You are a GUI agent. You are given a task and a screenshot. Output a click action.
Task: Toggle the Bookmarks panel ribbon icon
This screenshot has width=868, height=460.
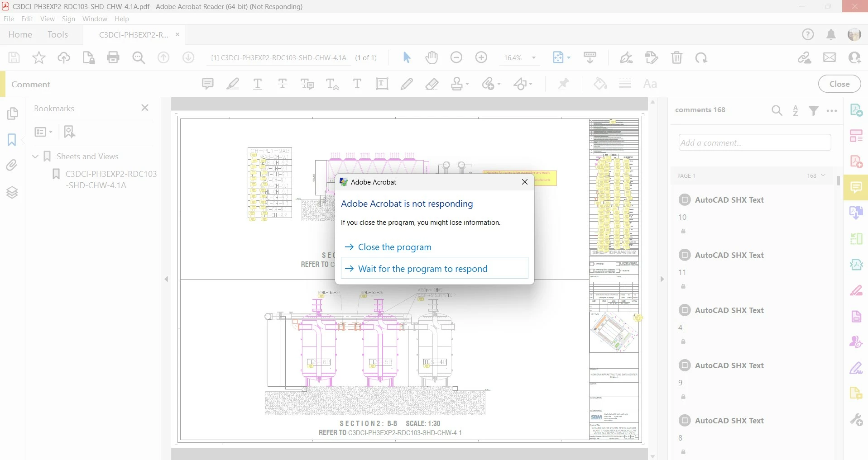[12, 139]
